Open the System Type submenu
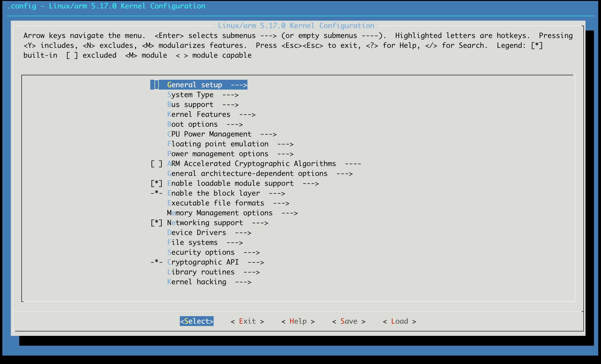The width and height of the screenshot is (601, 364). [x=203, y=95]
